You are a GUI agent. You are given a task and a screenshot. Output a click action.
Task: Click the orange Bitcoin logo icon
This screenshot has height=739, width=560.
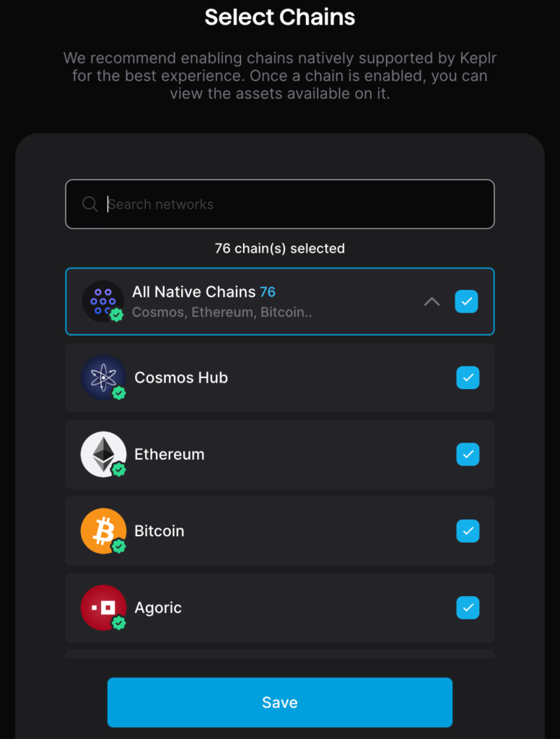coord(103,530)
